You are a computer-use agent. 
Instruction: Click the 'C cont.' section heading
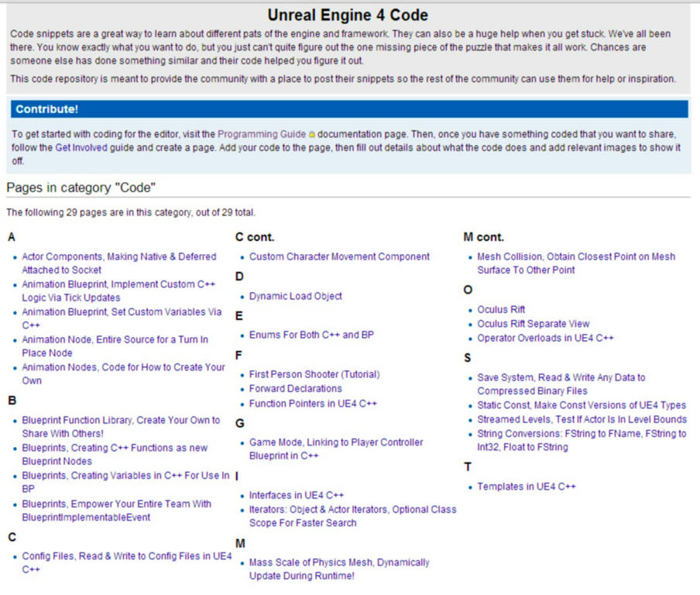pyautogui.click(x=255, y=237)
